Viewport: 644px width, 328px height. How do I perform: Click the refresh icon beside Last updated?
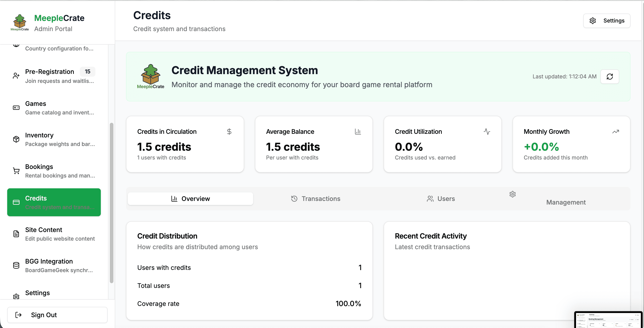[x=610, y=76]
